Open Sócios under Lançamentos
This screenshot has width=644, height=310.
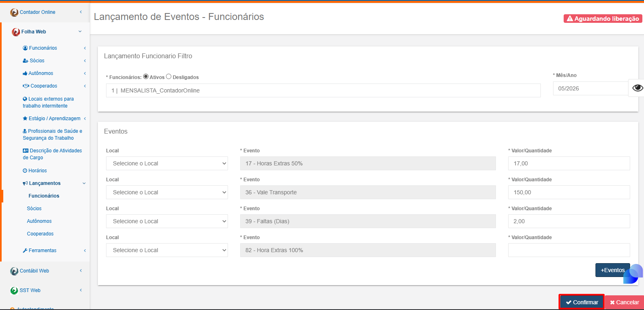tap(34, 209)
